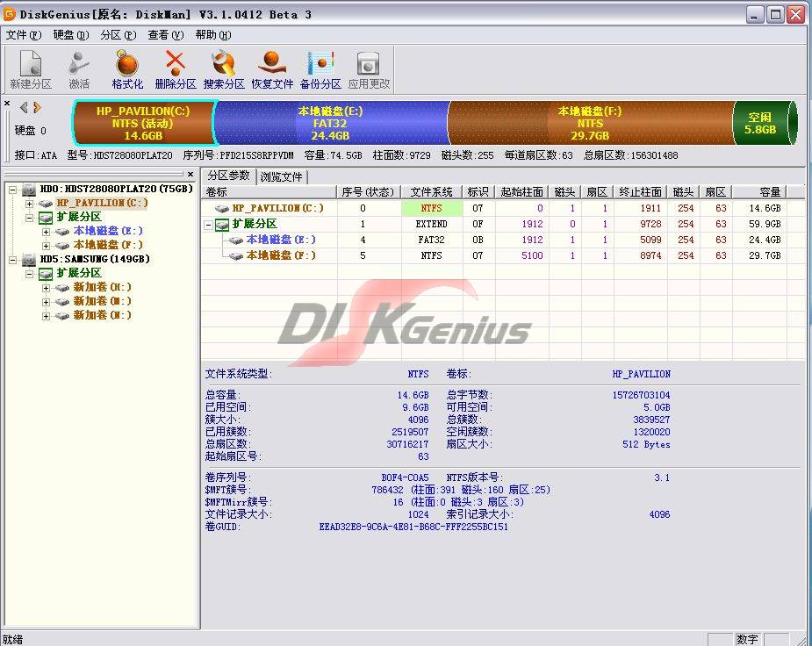The height and width of the screenshot is (646, 812).
Task: Expand the 新加卷 (N:) tree node
Action: [47, 316]
